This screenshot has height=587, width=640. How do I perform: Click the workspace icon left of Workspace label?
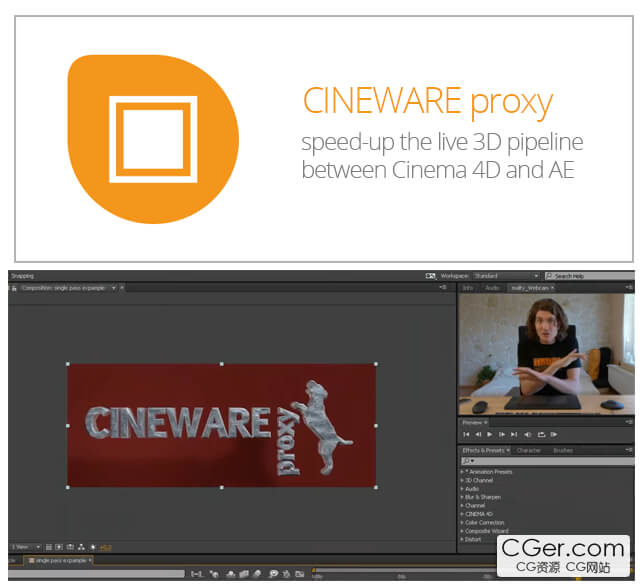(x=430, y=276)
